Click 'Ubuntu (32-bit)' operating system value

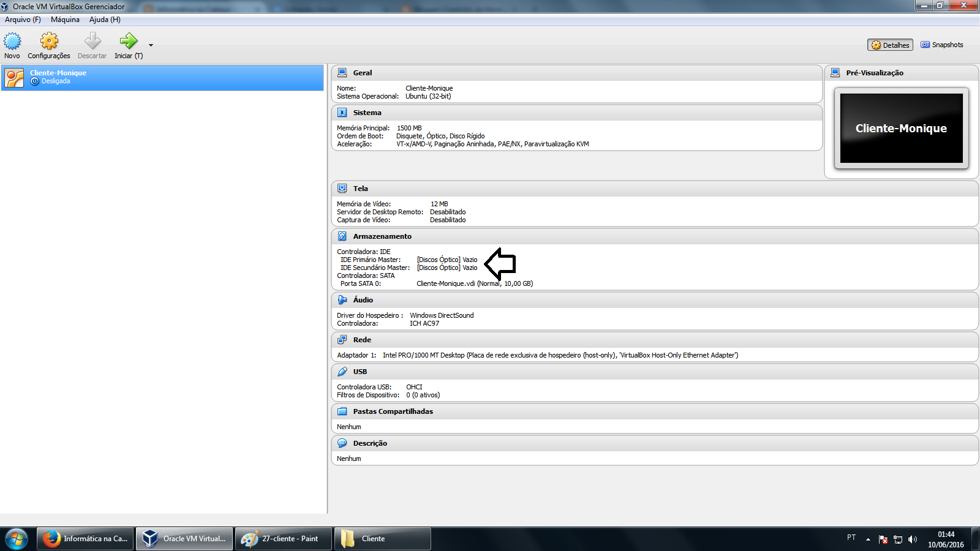(428, 96)
